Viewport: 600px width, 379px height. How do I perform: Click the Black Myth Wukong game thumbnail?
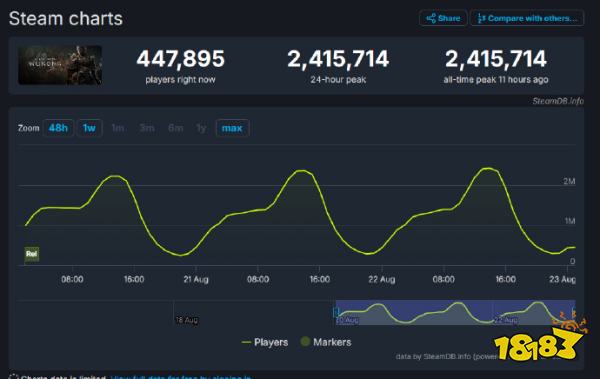pos(60,65)
